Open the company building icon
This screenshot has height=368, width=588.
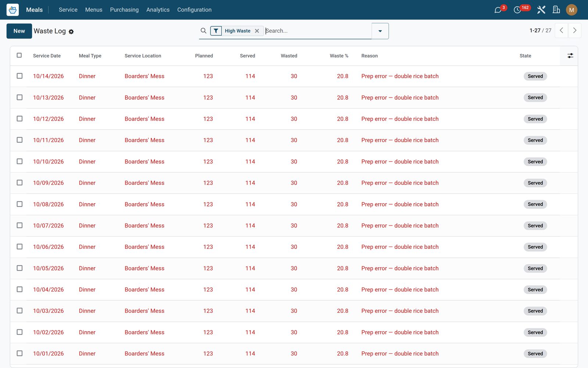coord(556,10)
